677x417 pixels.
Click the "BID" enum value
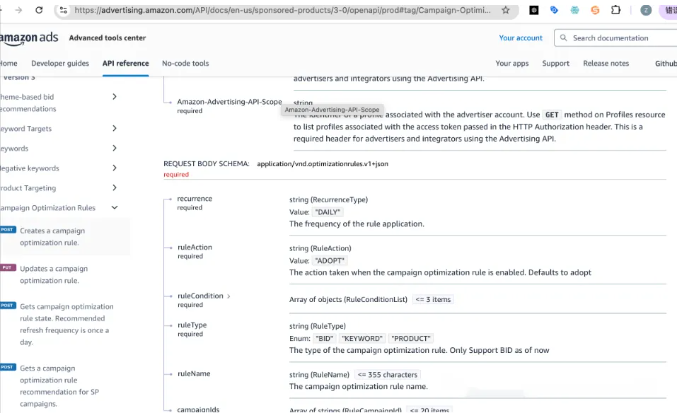click(324, 338)
